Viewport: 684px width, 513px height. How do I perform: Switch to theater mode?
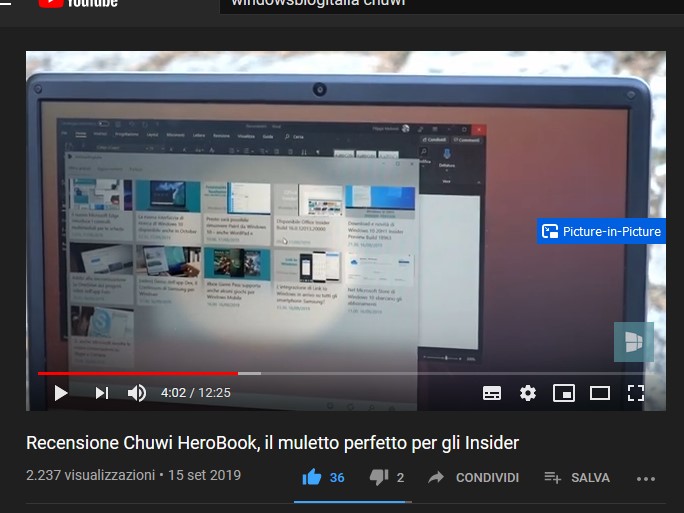point(600,393)
